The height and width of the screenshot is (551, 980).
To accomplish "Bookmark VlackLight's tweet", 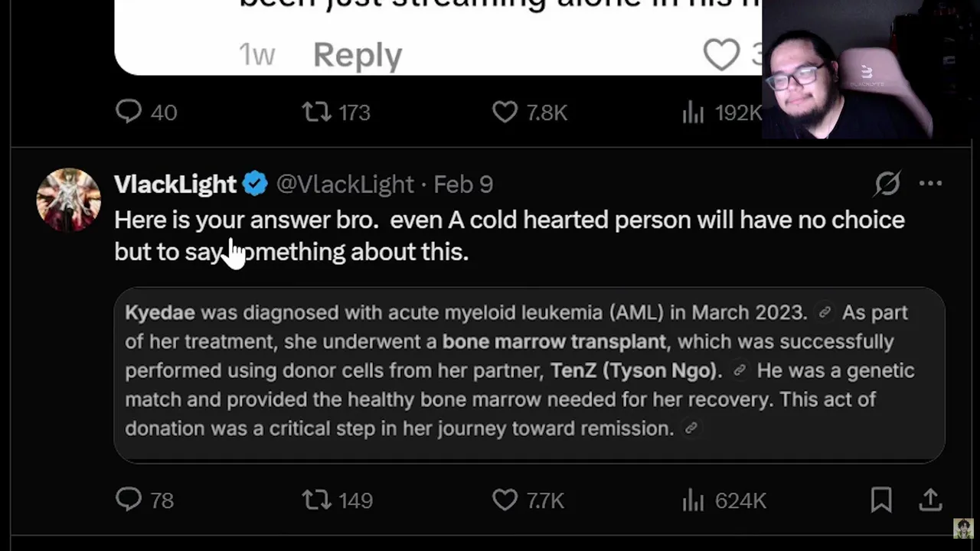I will [x=881, y=500].
